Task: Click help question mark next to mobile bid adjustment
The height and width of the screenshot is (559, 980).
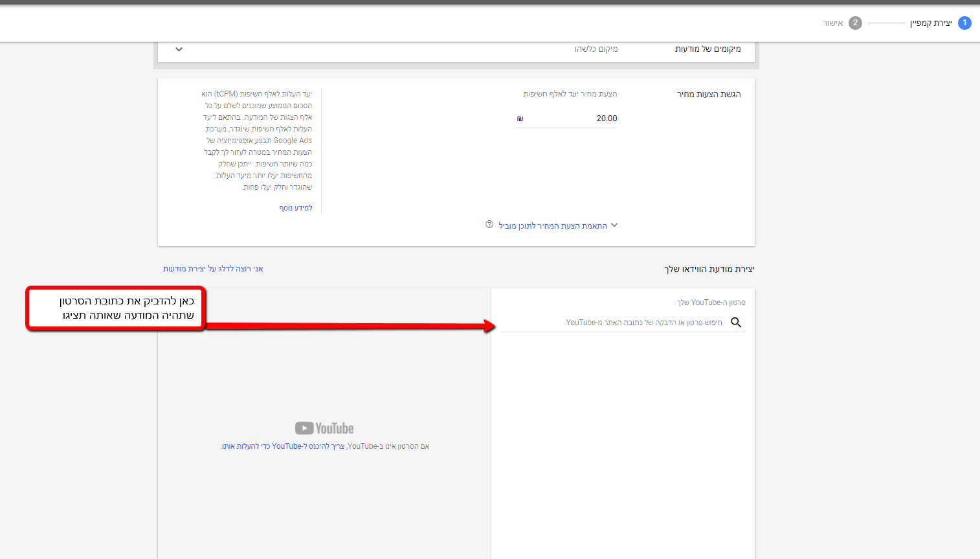Action: click(x=489, y=225)
